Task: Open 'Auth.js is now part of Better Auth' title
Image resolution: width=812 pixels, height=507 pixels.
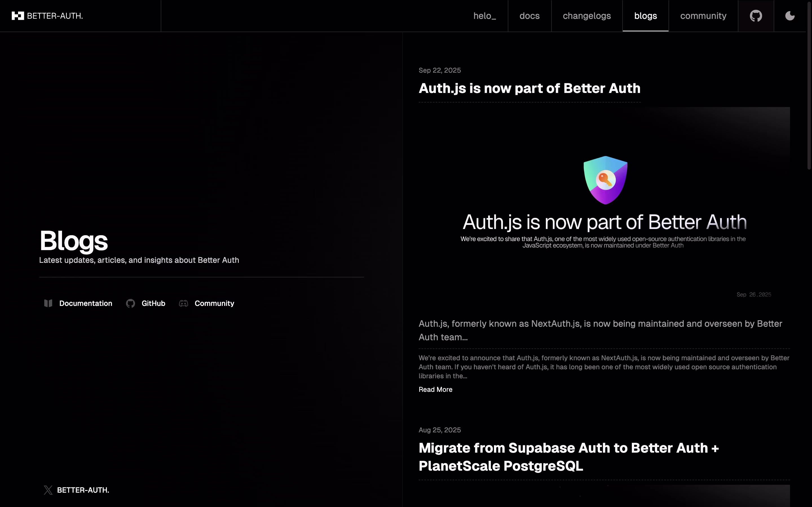Action: point(529,88)
